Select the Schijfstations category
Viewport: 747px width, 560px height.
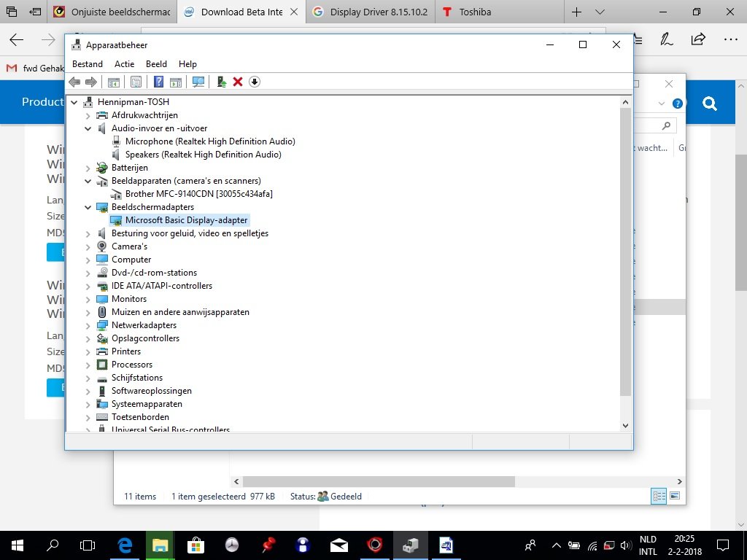[137, 378]
